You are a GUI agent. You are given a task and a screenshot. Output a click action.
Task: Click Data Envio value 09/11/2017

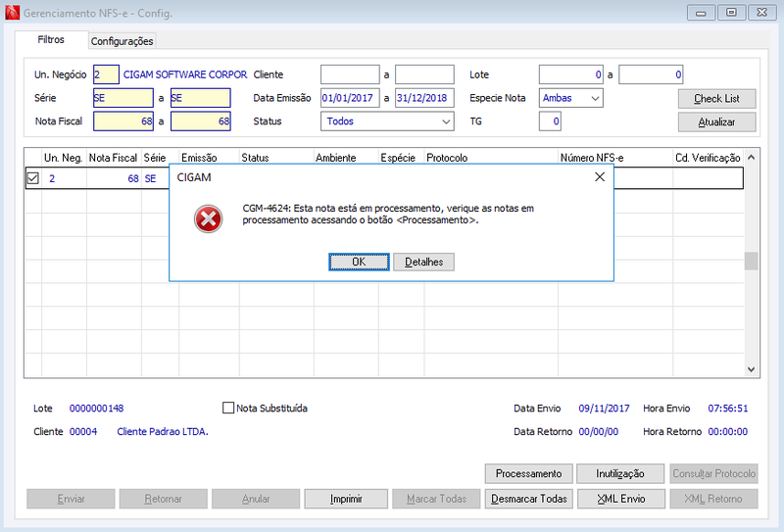[604, 409]
